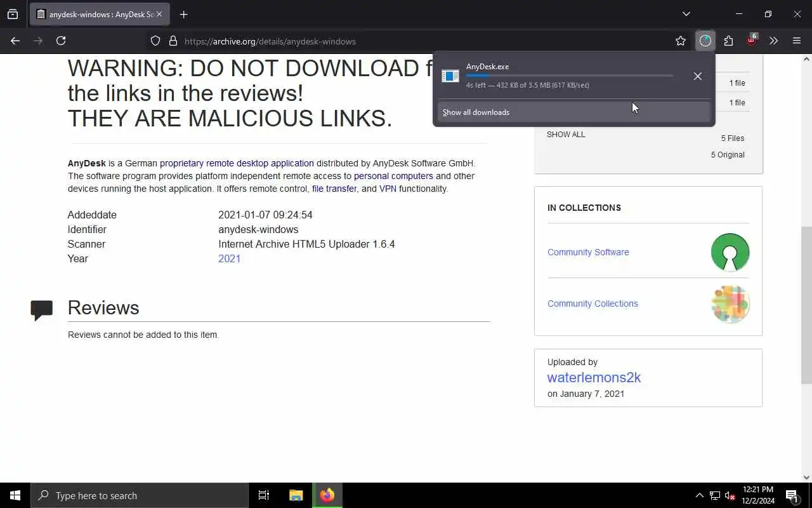Click the page vertical scrollbar thumb
The width and height of the screenshot is (812, 508).
tap(807, 305)
